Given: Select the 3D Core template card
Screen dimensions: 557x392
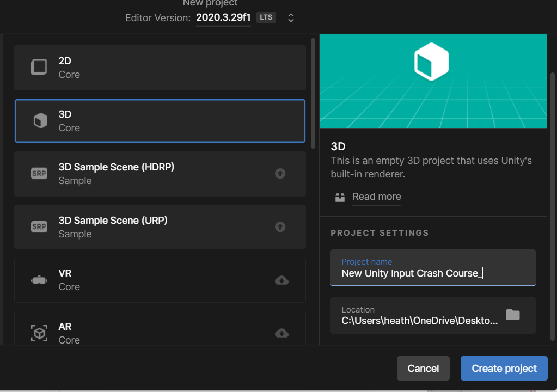Looking at the screenshot, I should 160,120.
